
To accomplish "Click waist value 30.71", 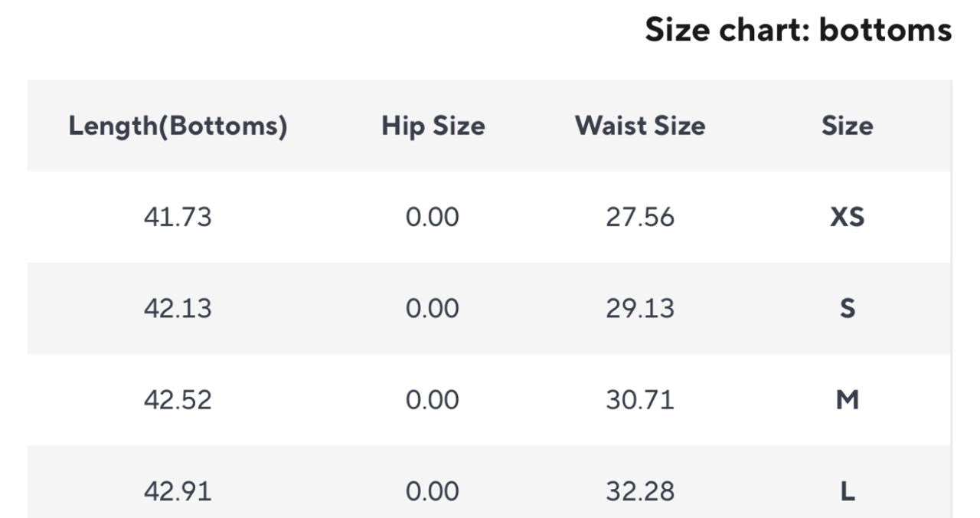I will (x=640, y=399).
